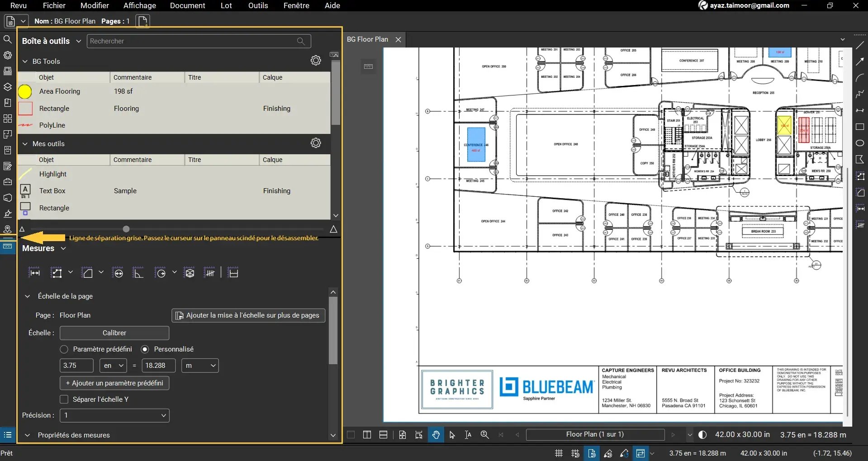Open the Outils menu

click(257, 5)
